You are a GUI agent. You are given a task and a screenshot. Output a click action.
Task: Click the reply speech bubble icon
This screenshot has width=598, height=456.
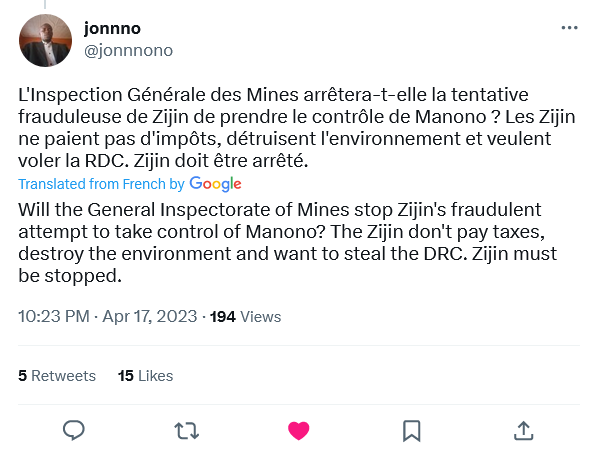74,430
